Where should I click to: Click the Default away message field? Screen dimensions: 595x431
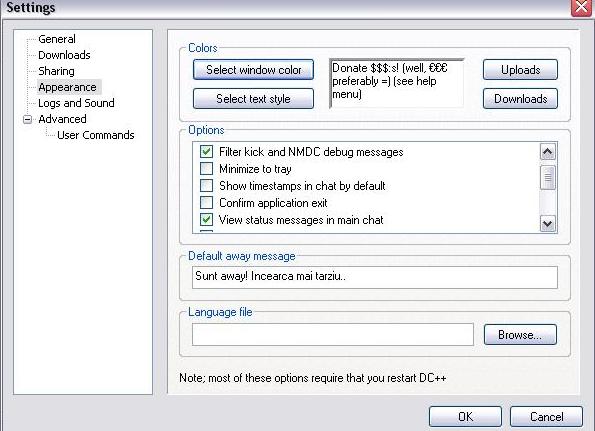[x=375, y=277]
